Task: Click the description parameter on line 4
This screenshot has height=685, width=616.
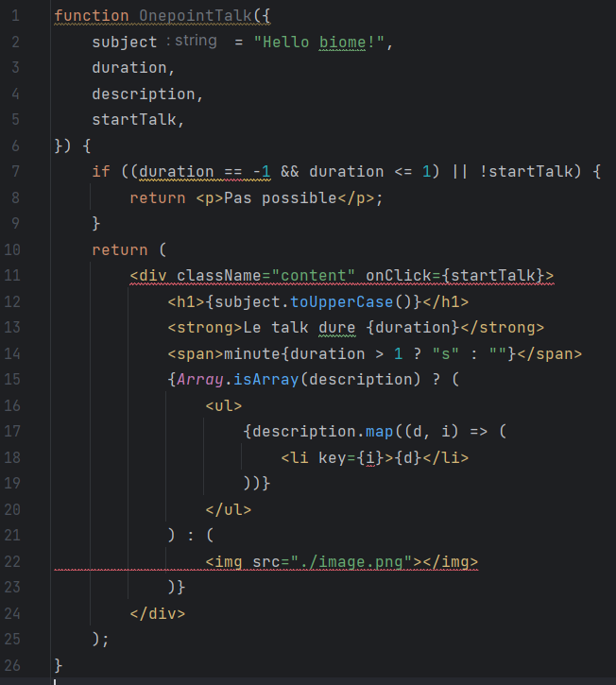Action: click(144, 94)
